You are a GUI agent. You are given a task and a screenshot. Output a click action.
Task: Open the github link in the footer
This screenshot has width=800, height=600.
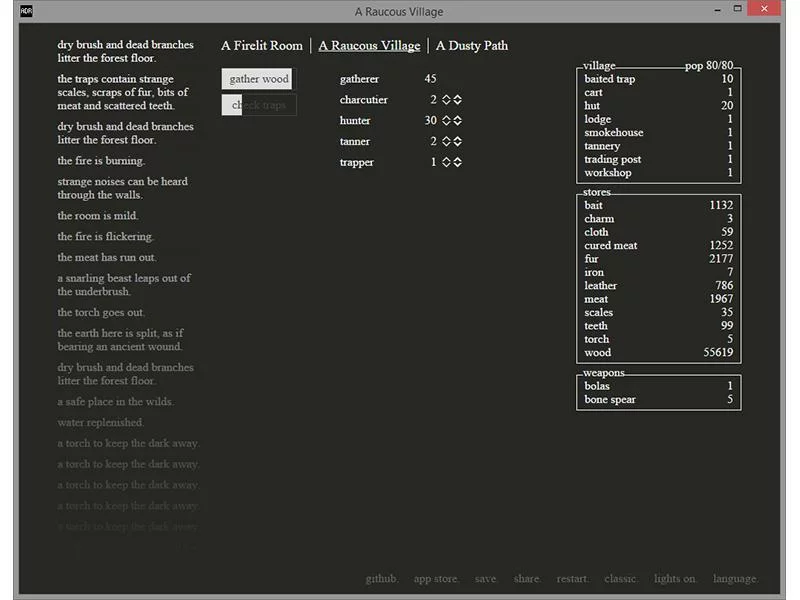[382, 579]
